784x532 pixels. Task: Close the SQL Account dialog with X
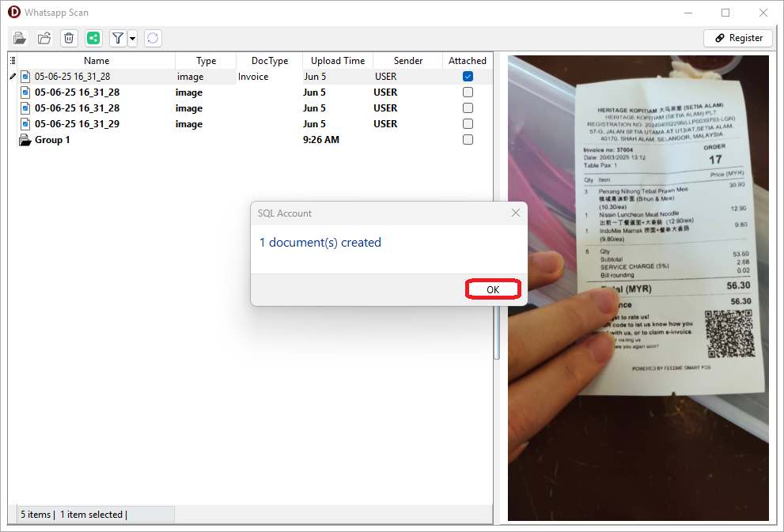516,213
